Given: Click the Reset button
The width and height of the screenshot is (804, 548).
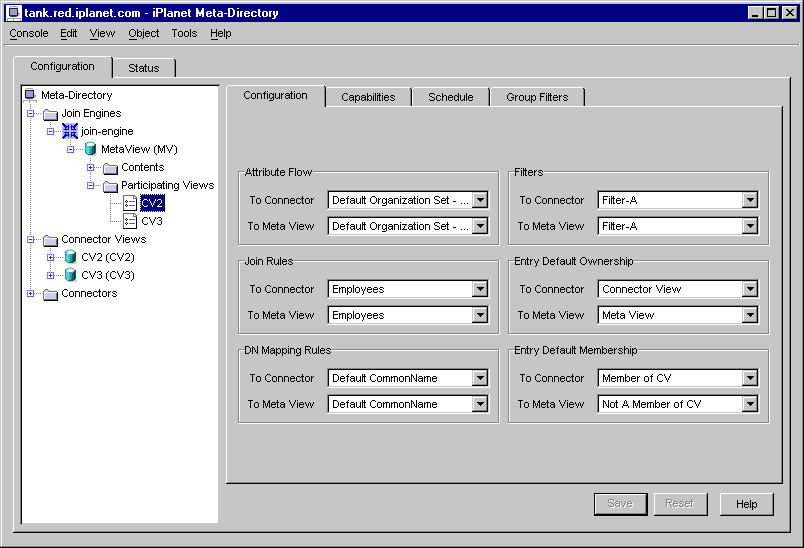Looking at the screenshot, I should 680,504.
